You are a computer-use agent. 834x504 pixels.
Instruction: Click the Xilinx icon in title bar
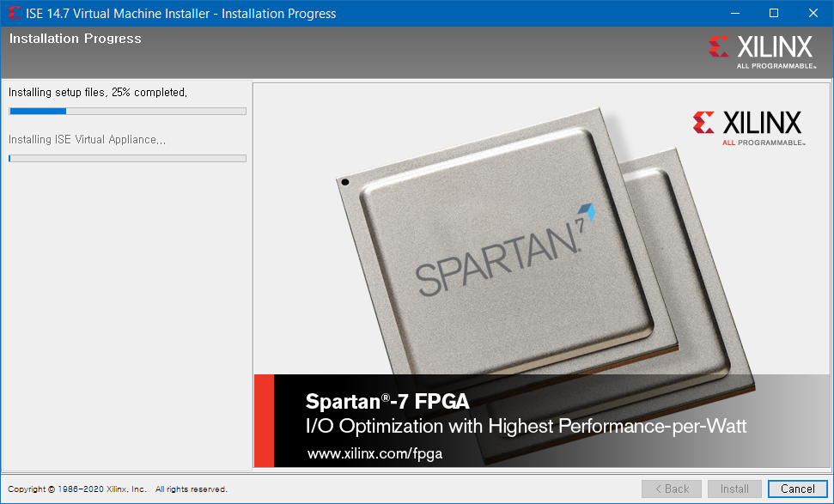click(13, 13)
